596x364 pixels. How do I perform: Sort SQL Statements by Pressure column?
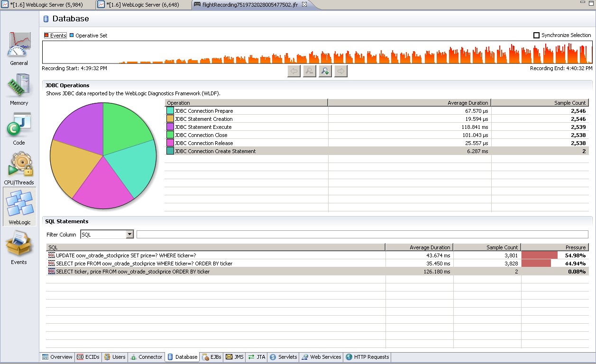coord(554,247)
